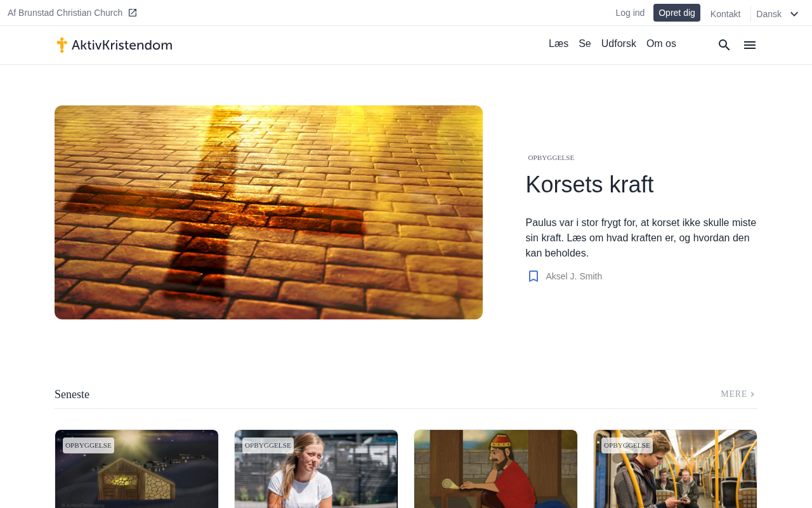This screenshot has height=508, width=812.
Task: Open the search magnifier icon
Action: tap(724, 45)
